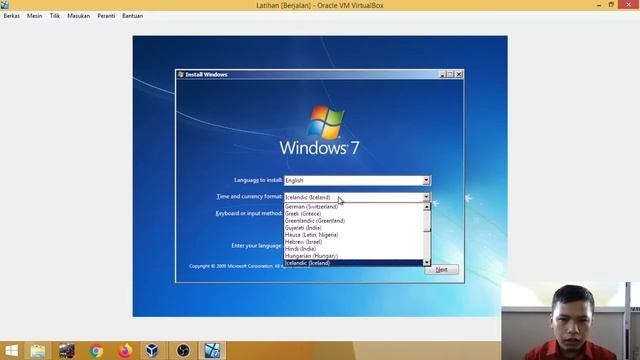
Task: Open the Masukan menu
Action: (78, 16)
